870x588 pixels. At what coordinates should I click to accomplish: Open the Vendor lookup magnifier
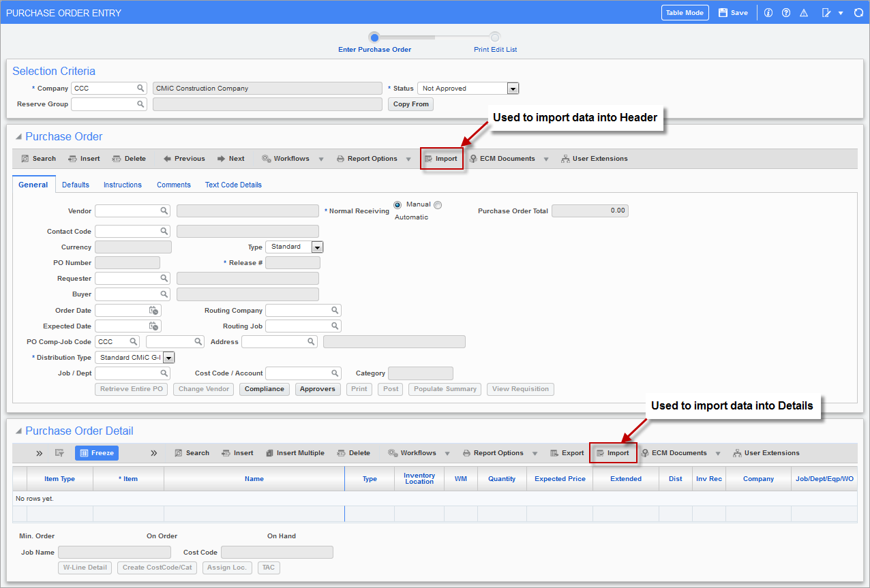(x=164, y=211)
